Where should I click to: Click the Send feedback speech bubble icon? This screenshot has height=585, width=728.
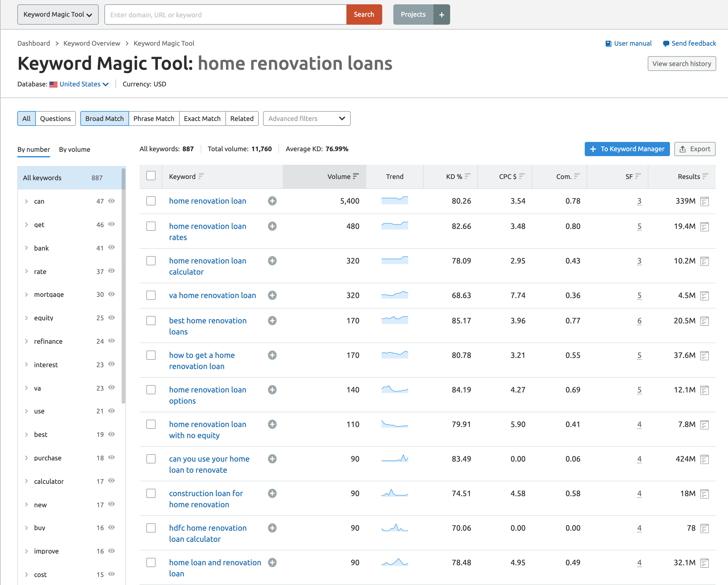pyautogui.click(x=666, y=44)
